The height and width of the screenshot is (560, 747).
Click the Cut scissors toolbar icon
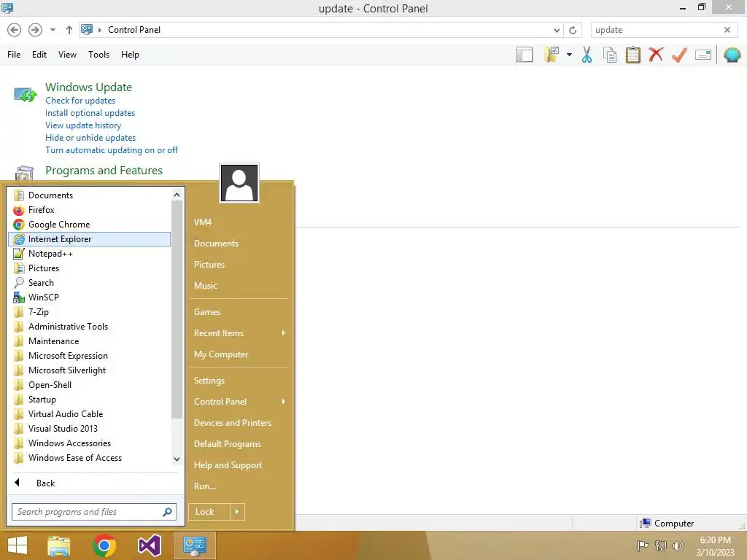587,55
